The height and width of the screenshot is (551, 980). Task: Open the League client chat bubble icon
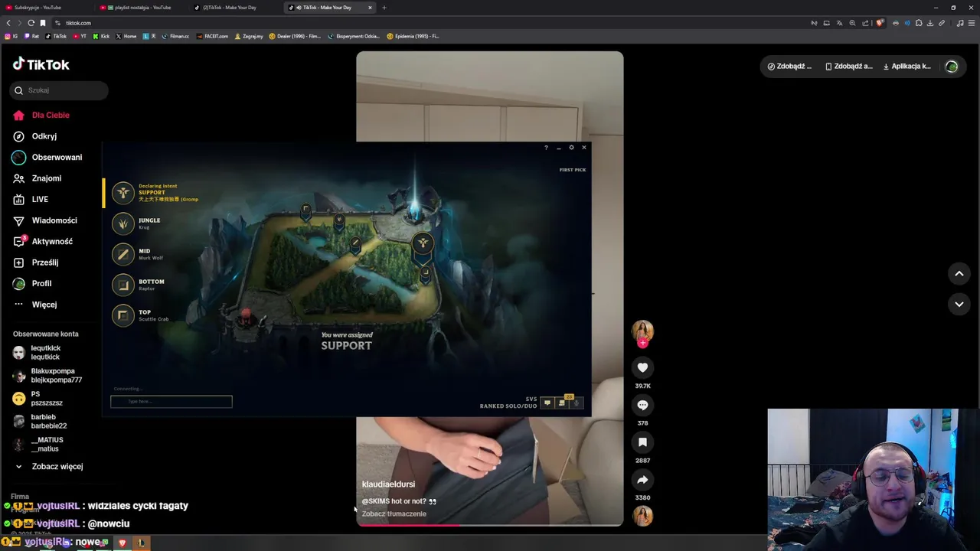pyautogui.click(x=547, y=403)
